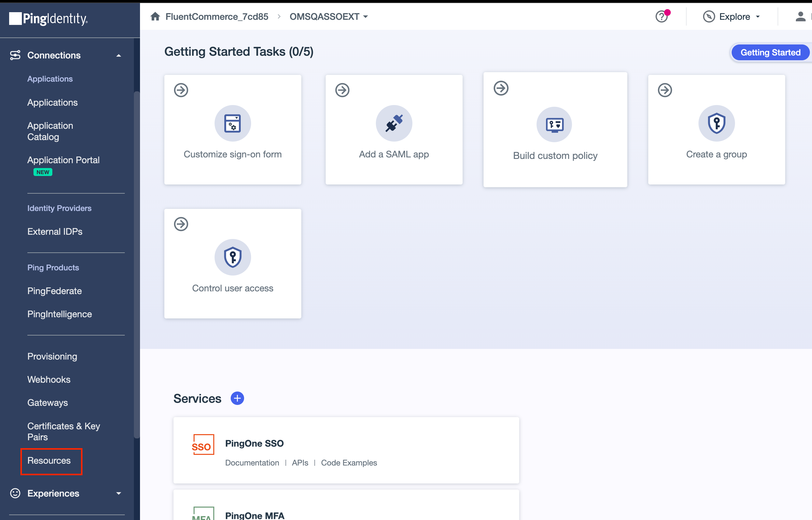Open Resources in the sidebar

point(49,461)
